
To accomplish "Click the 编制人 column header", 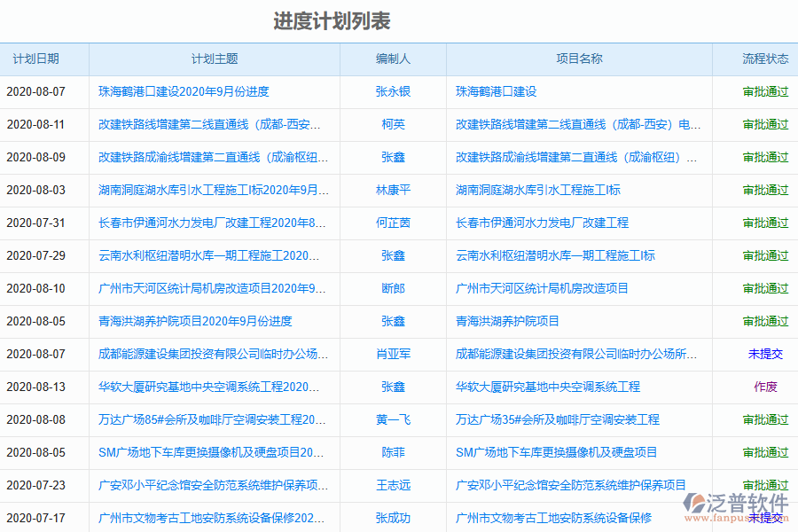I will tap(393, 59).
